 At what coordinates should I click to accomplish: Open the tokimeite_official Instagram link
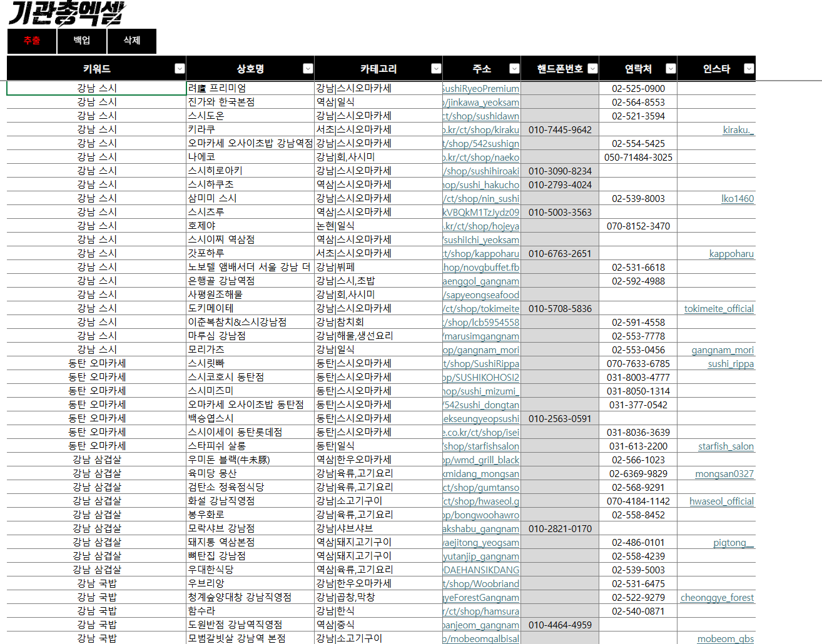pos(719,309)
